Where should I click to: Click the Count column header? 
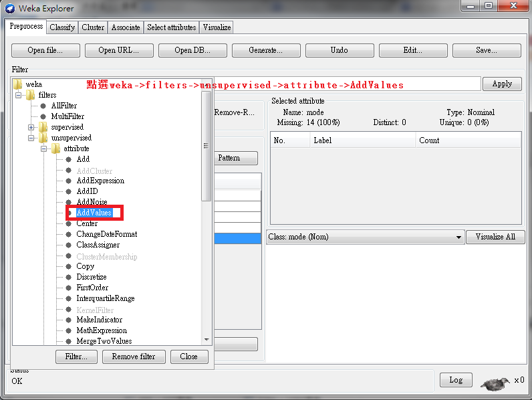[468, 140]
